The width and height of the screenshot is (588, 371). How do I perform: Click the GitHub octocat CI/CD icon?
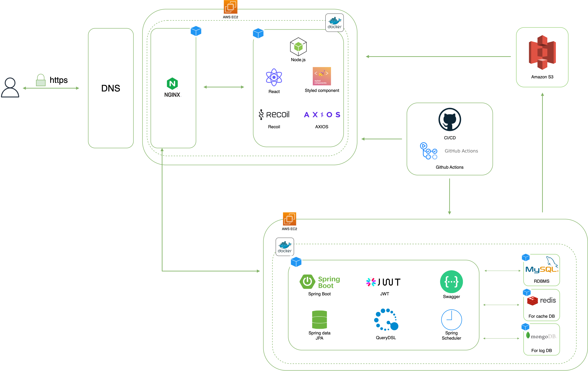449,119
